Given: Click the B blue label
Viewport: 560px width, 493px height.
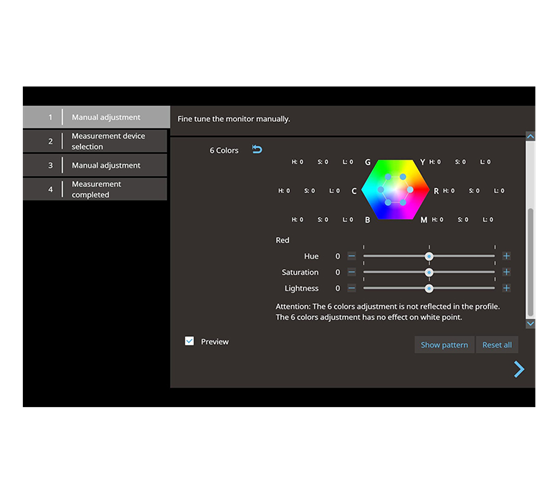Looking at the screenshot, I should (368, 220).
